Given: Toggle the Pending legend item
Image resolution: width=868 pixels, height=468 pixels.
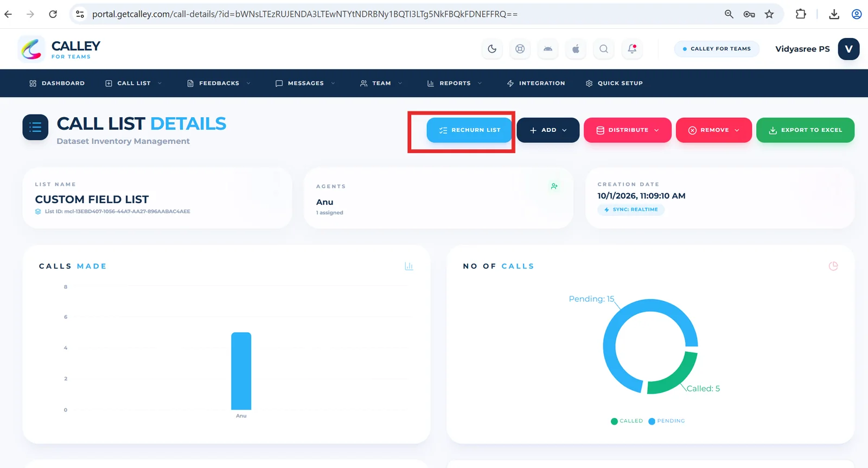Looking at the screenshot, I should pos(667,421).
